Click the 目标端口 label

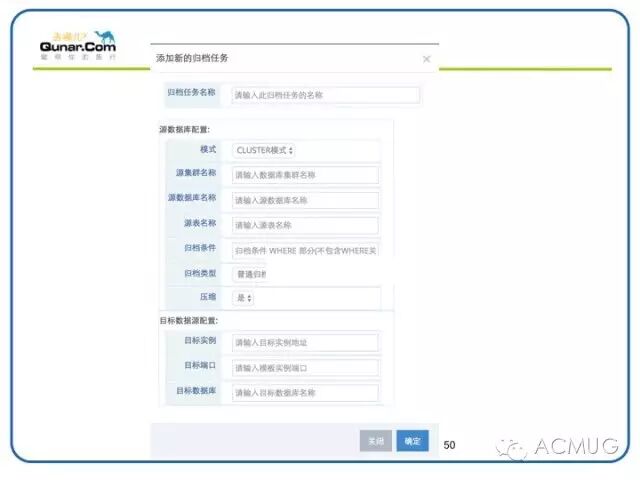coord(200,365)
